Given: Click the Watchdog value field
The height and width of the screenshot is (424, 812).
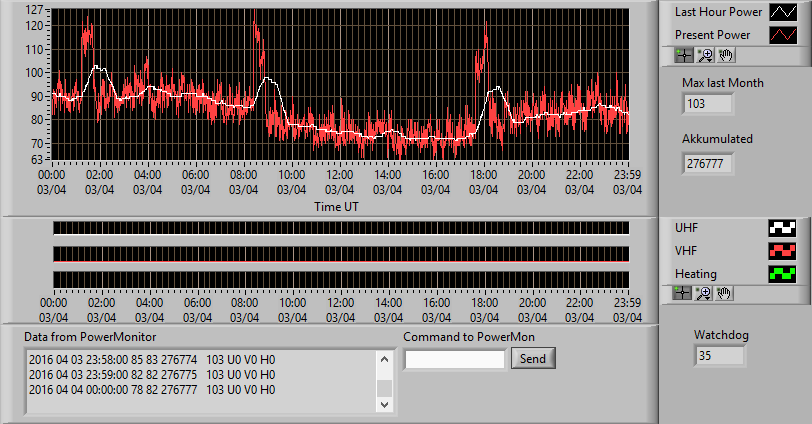Looking at the screenshot, I should (x=719, y=356).
